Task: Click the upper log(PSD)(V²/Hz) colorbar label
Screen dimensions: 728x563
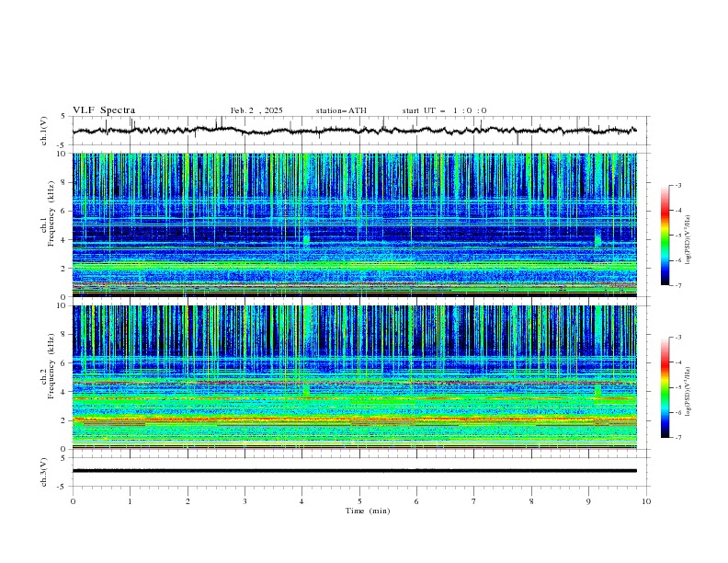Action: [x=688, y=240]
